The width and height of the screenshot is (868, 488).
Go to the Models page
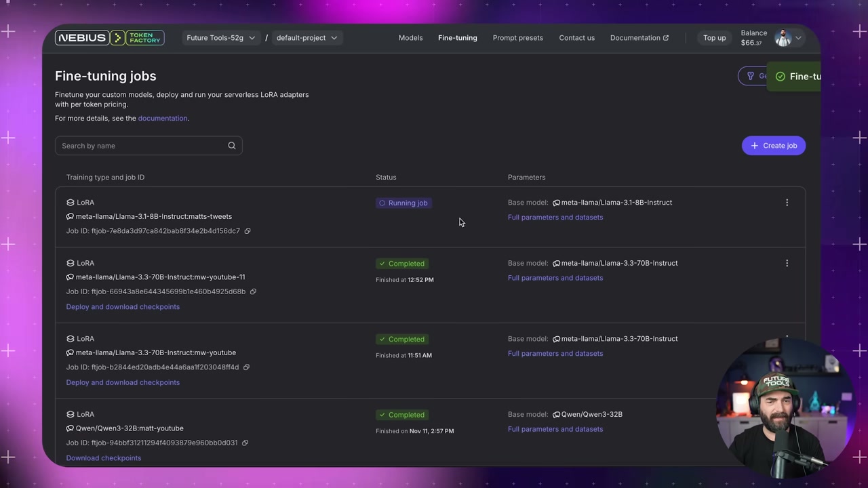coord(410,37)
